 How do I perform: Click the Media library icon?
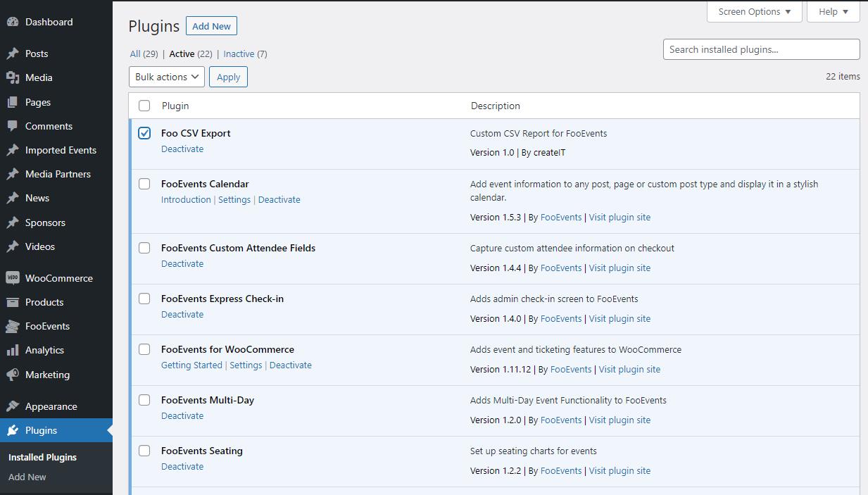coord(12,77)
